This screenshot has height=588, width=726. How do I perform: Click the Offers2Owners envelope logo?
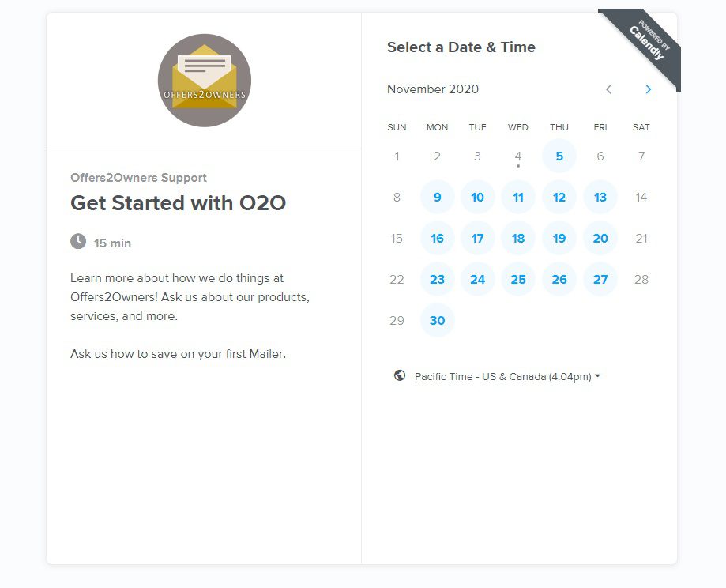205,81
